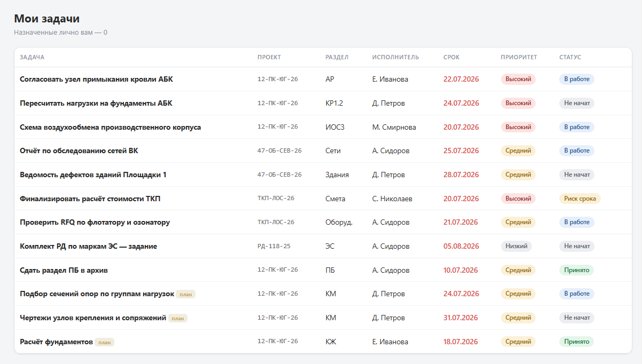The image size is (642, 364).
Task: Click 47-ОБ-СЕВ-26 in Отчёт по обследованию row
Action: point(279,151)
